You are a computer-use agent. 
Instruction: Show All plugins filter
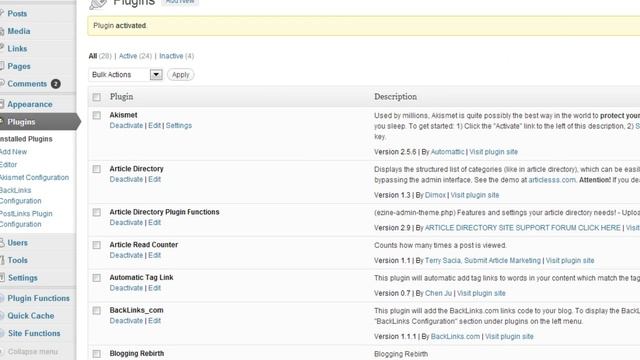click(x=93, y=56)
